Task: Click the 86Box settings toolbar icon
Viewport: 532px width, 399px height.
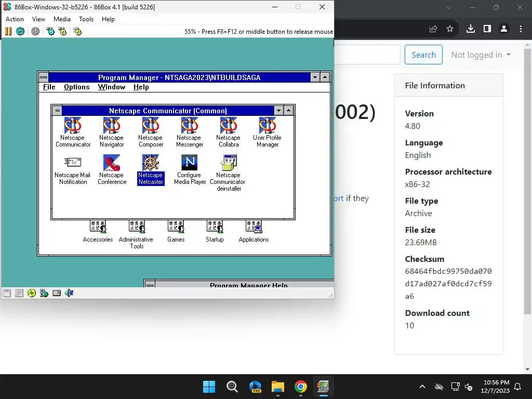Action: click(x=77, y=32)
